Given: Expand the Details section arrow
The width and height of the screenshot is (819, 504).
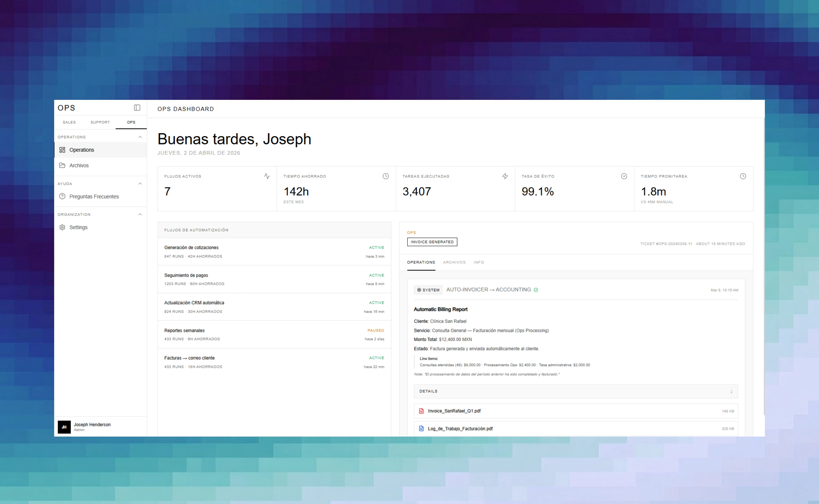Looking at the screenshot, I should click(731, 391).
